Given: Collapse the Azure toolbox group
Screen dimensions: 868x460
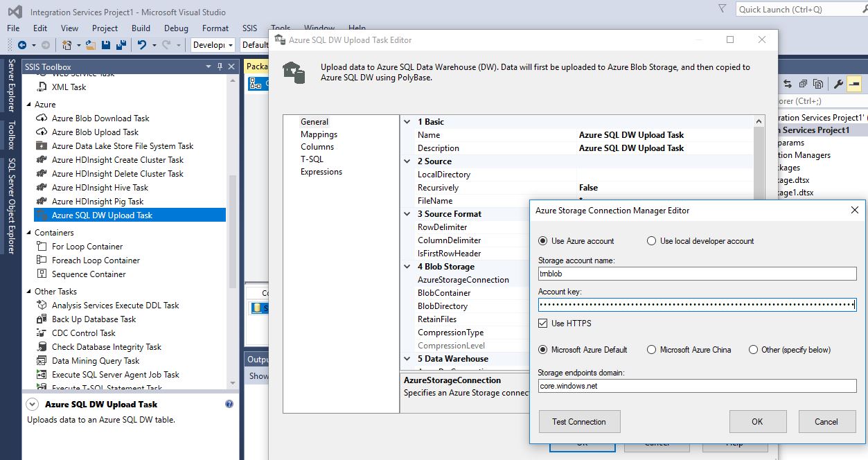Looking at the screenshot, I should click(28, 105).
